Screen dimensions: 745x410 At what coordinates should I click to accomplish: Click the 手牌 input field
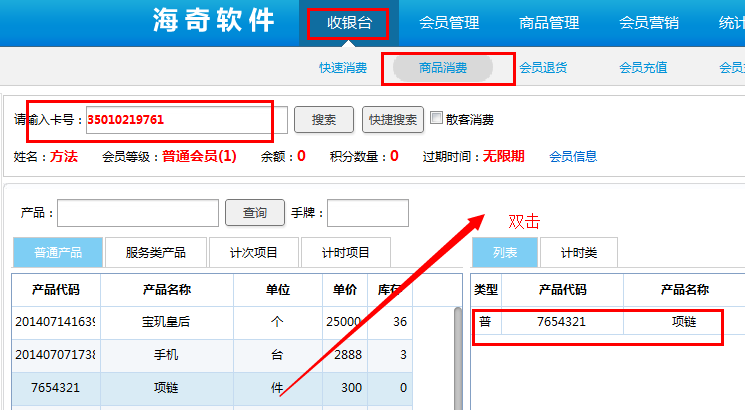pos(367,213)
